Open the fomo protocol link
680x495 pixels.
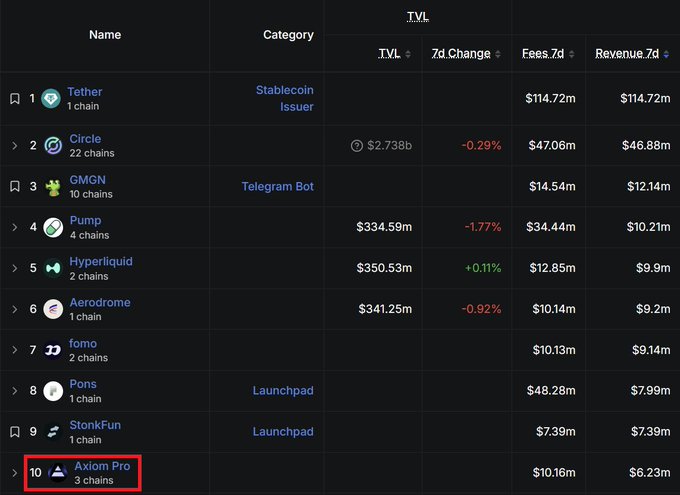click(x=83, y=343)
